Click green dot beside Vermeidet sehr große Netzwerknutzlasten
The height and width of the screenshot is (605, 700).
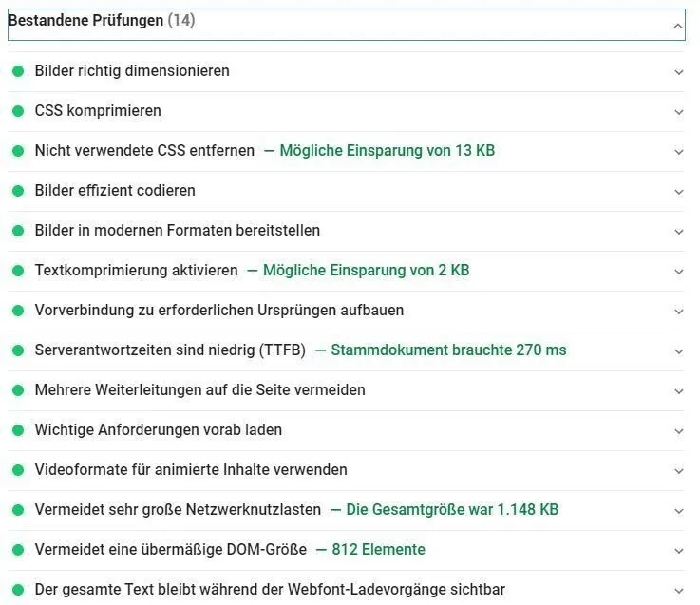[18, 510]
